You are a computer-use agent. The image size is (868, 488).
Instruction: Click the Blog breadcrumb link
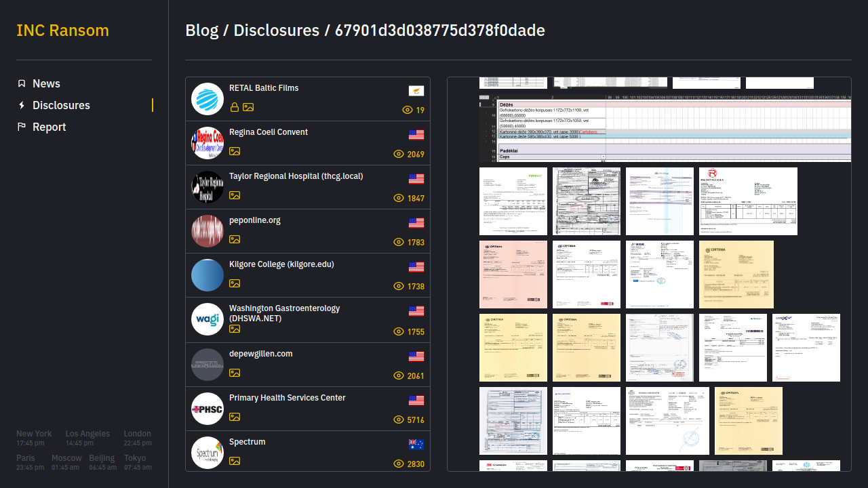201,30
